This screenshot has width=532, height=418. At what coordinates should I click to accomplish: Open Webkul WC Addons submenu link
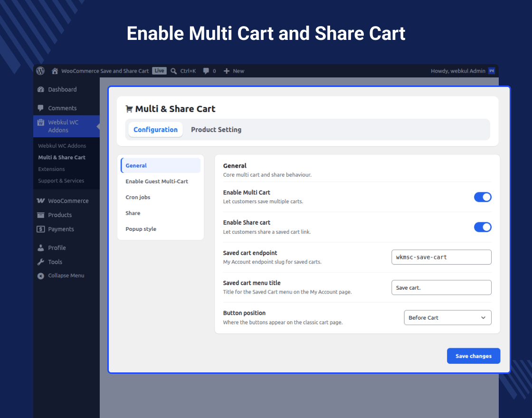pos(62,145)
